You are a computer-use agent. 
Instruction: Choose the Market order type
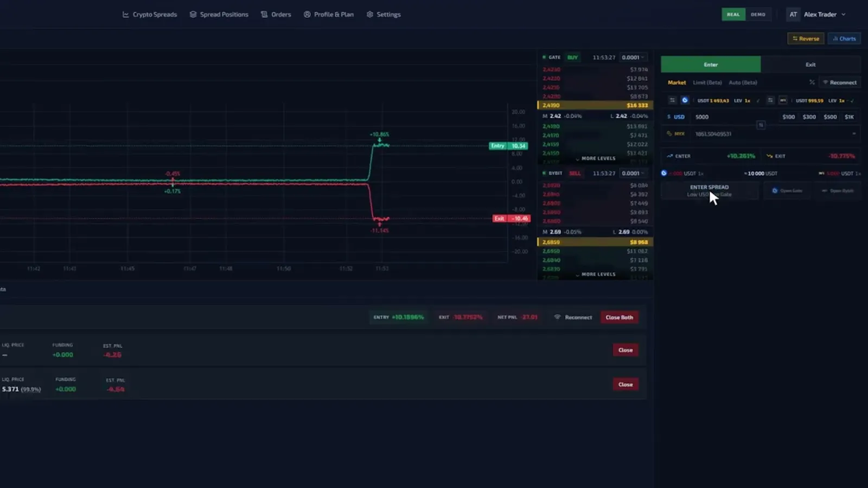click(x=676, y=82)
